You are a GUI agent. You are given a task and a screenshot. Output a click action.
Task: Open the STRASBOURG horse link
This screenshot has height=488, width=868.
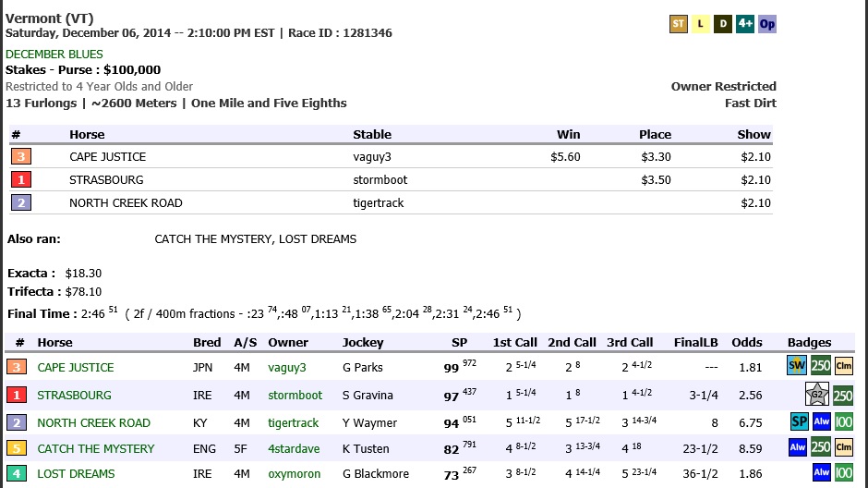click(x=74, y=395)
